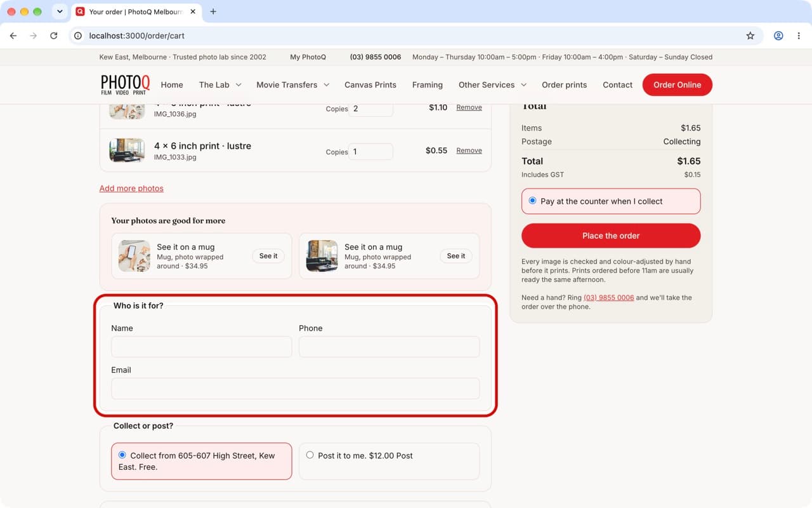Click the Name input field
The width and height of the screenshot is (812, 508).
click(x=201, y=347)
